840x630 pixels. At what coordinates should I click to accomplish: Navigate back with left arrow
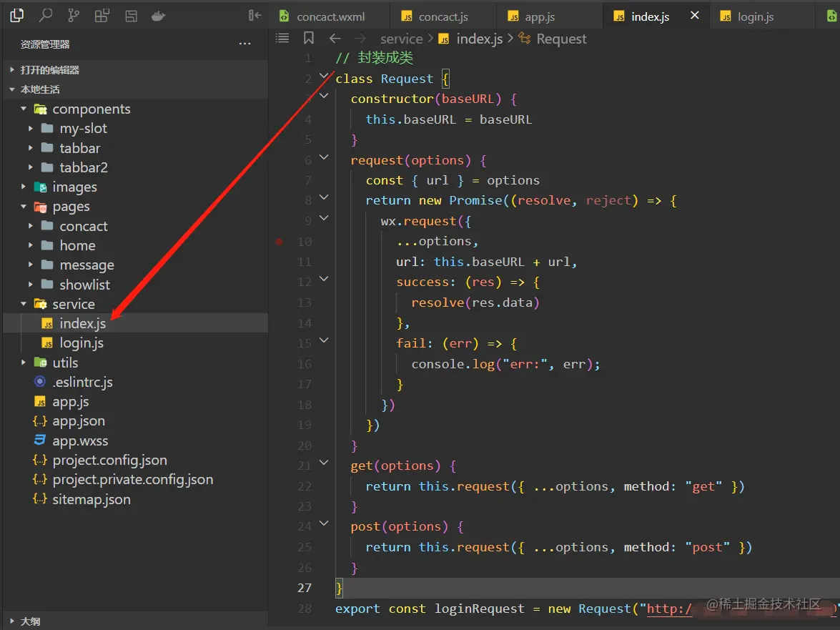click(335, 39)
